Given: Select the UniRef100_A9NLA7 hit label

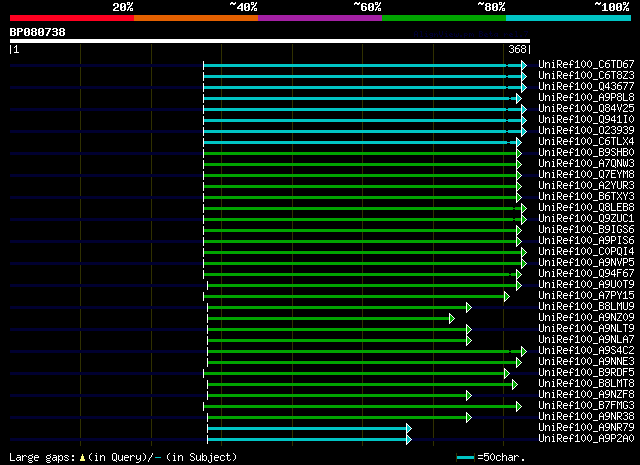Looking at the screenshot, I should click(586, 340).
